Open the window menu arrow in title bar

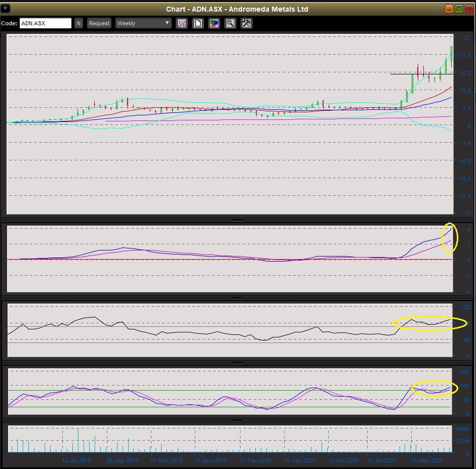coord(6,9)
